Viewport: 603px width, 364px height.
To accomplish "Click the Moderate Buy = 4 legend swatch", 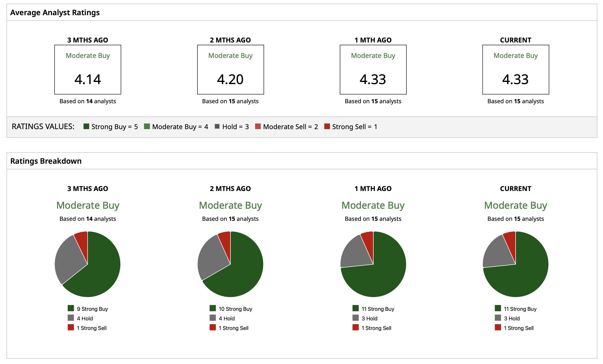I will click(x=147, y=126).
